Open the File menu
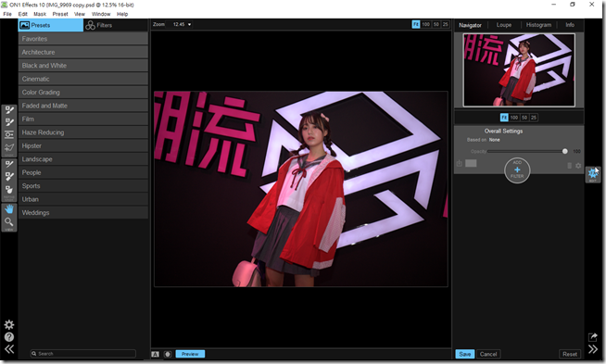 (7, 14)
